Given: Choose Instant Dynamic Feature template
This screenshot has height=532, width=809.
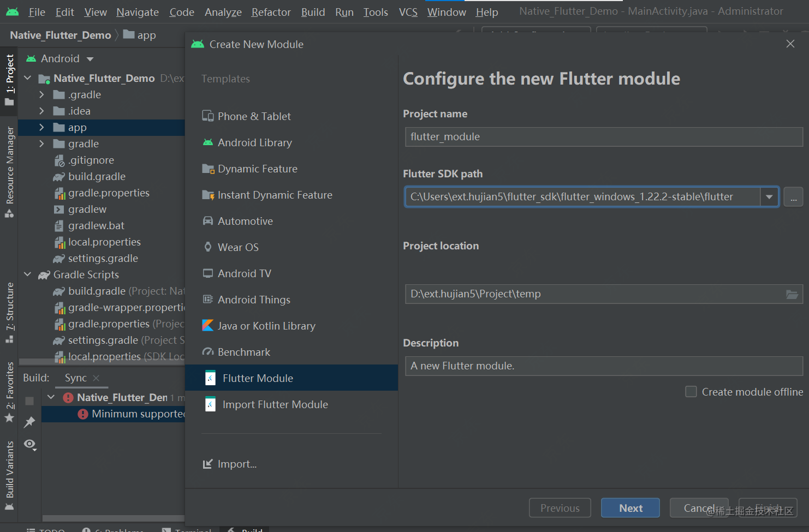Looking at the screenshot, I should click(x=267, y=195).
